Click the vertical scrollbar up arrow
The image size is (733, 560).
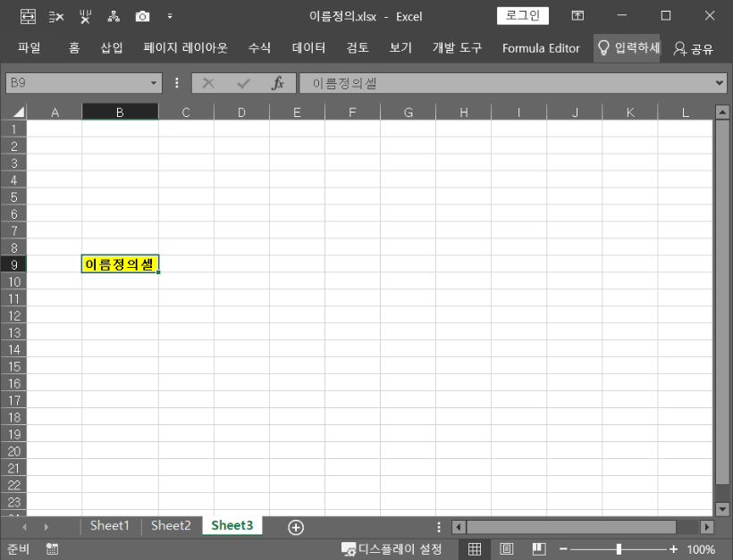click(721, 112)
